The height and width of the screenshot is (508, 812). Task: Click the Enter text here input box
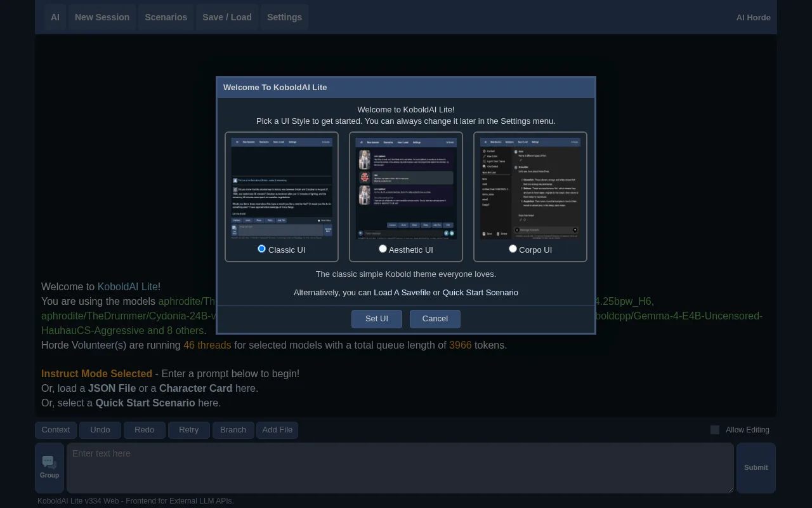[400, 468]
